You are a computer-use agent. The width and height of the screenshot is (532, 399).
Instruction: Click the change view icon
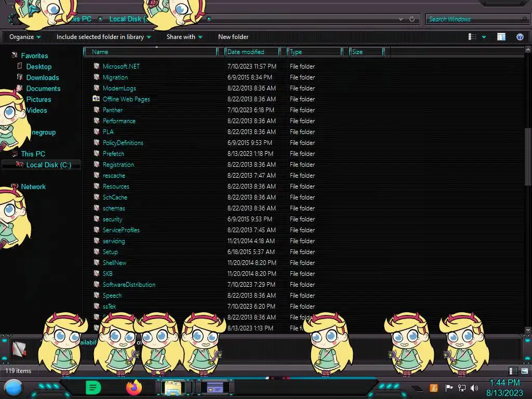pyautogui.click(x=472, y=37)
